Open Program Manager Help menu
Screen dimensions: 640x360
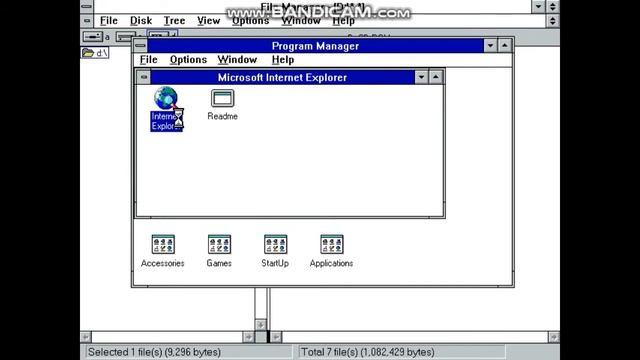283,60
